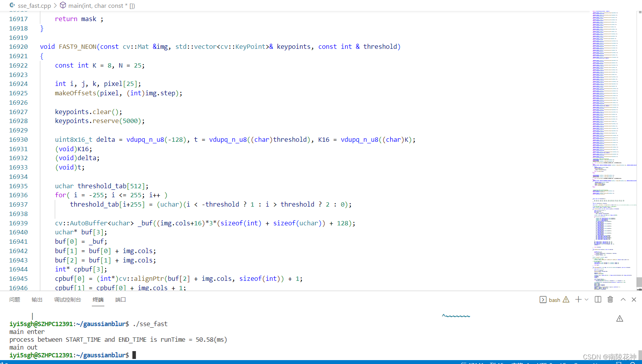Click 'uchar threshold_tab[512];' declaration
Screen dimensions: 642x364
102,186
